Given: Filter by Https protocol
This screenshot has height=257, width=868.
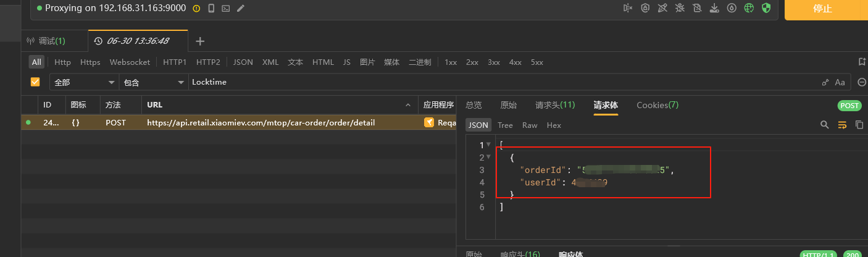Looking at the screenshot, I should coord(90,62).
